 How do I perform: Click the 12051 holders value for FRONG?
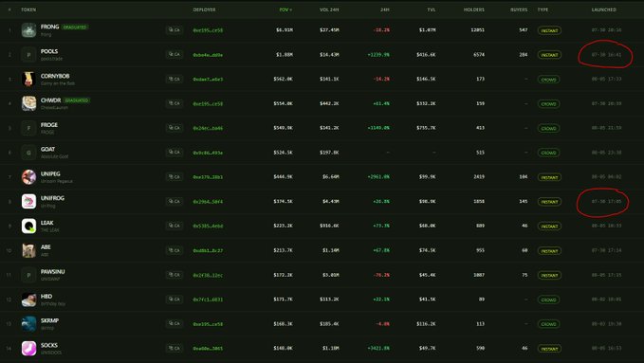pos(477,30)
